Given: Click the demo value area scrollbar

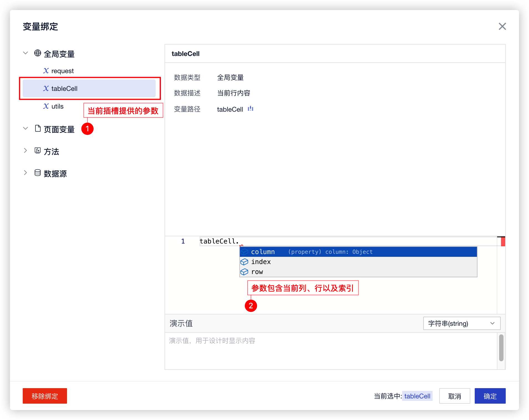Looking at the screenshot, I should [501, 348].
